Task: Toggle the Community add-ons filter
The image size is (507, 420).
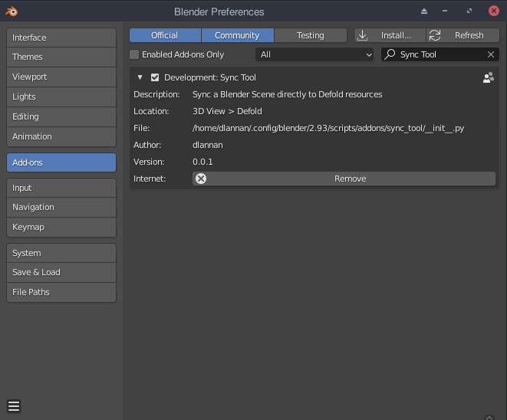Action: coord(237,35)
